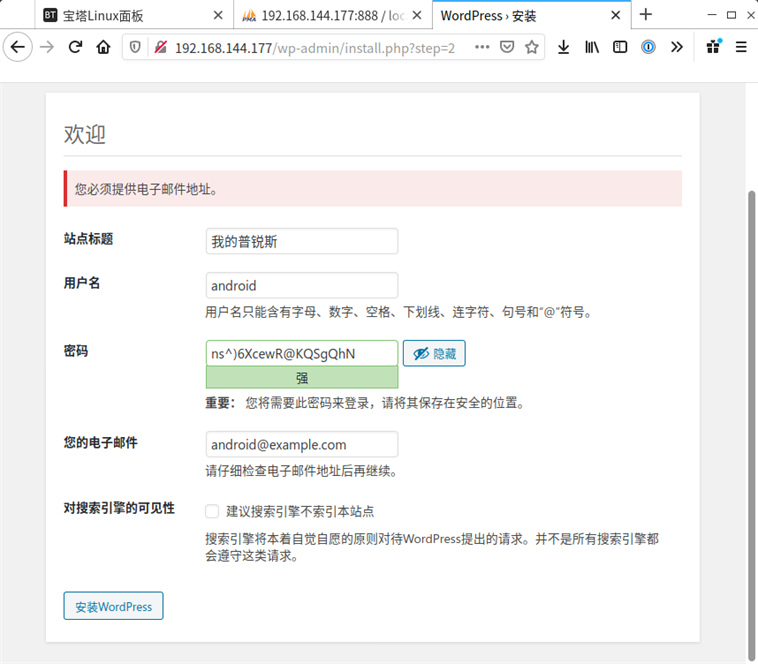
Task: Check 建议搜索引擎不索引本站点 checkbox
Action: pyautogui.click(x=212, y=511)
